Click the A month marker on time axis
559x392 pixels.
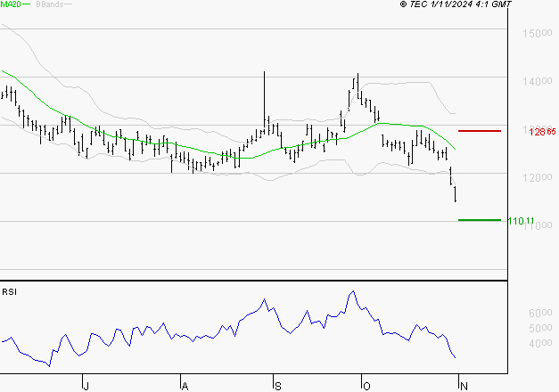pos(185,386)
